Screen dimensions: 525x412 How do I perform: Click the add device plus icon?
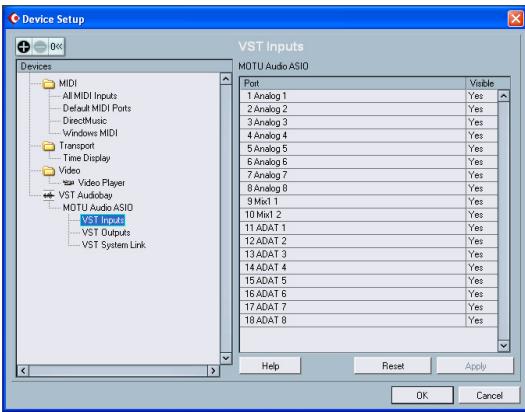pos(24,47)
